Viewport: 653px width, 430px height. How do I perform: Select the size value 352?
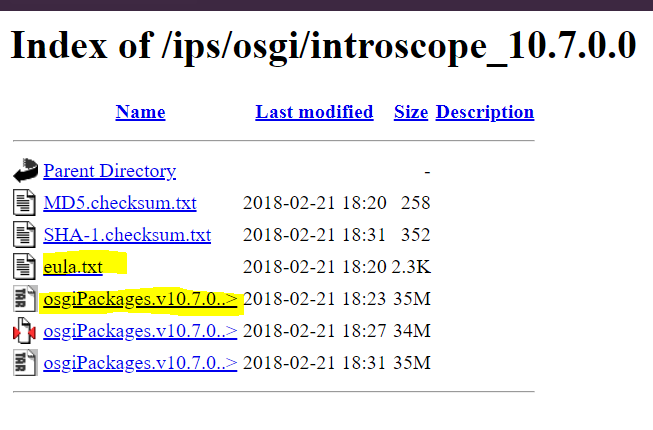[416, 235]
